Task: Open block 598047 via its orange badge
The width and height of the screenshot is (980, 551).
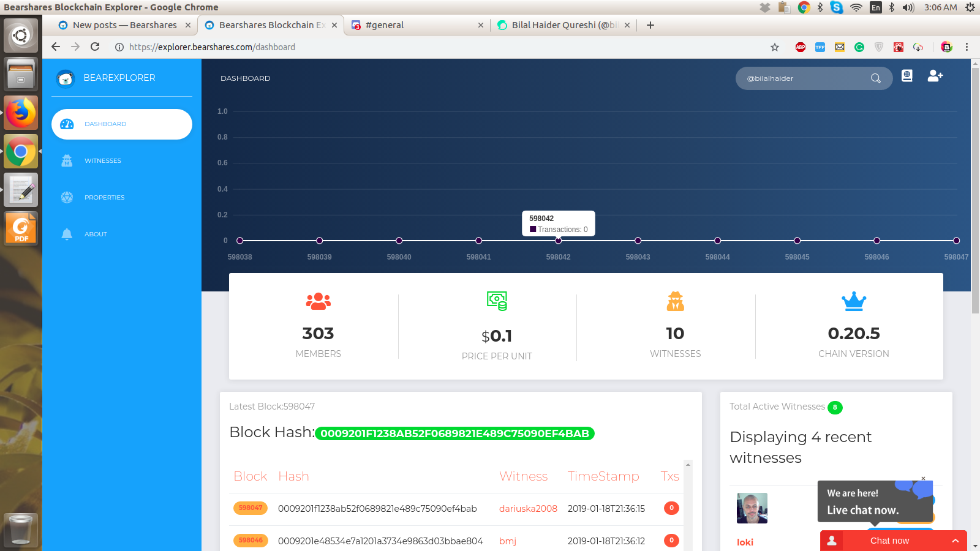Action: coord(251,508)
